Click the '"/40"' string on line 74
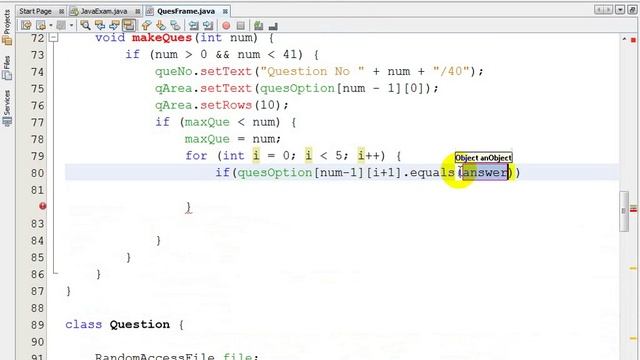Screen dimensions: 640x360 pyautogui.click(x=451, y=71)
